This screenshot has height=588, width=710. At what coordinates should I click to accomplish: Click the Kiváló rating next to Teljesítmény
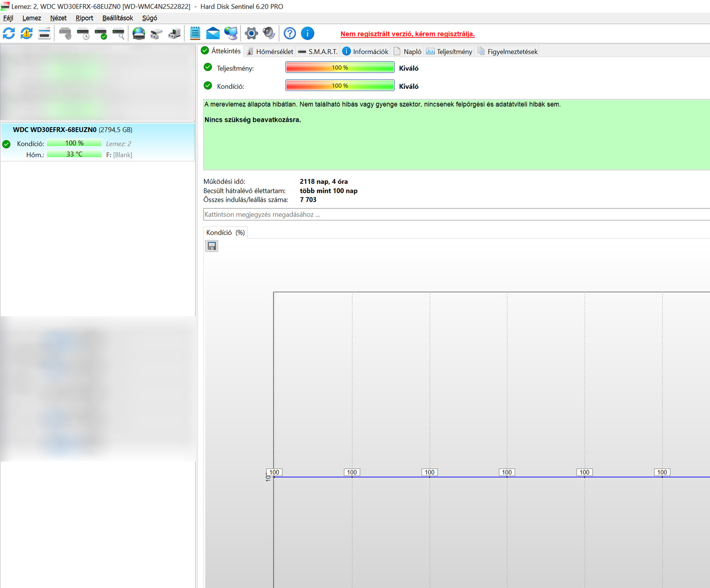(409, 68)
